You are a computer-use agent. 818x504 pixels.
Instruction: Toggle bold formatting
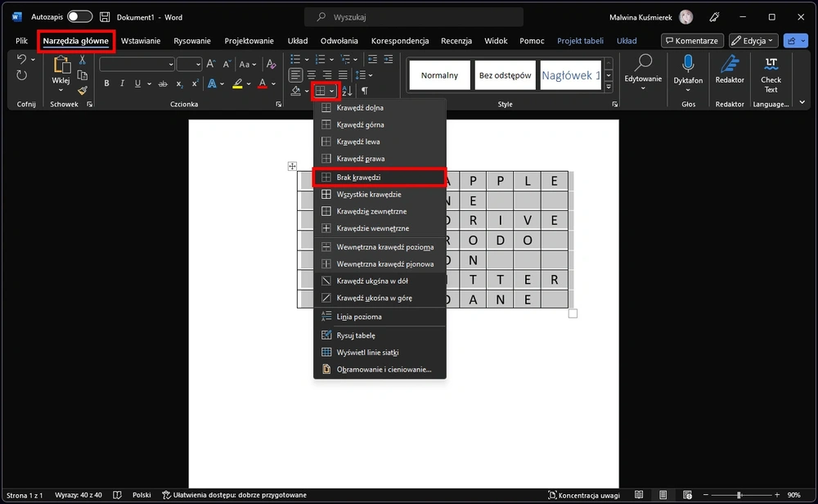106,83
